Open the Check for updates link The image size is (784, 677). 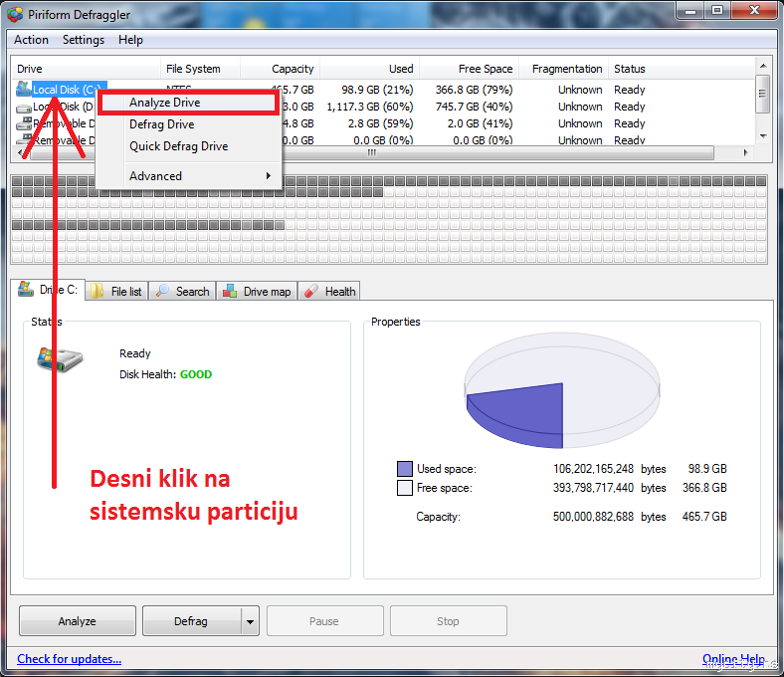(x=69, y=659)
